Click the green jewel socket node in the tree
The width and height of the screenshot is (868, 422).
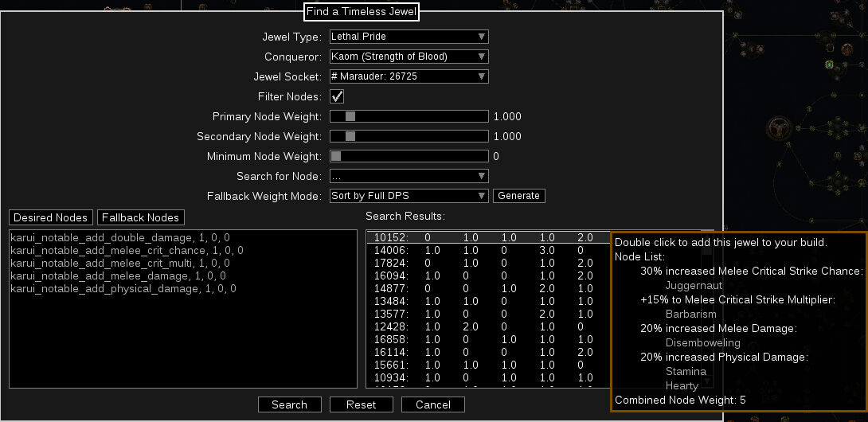(829, 64)
